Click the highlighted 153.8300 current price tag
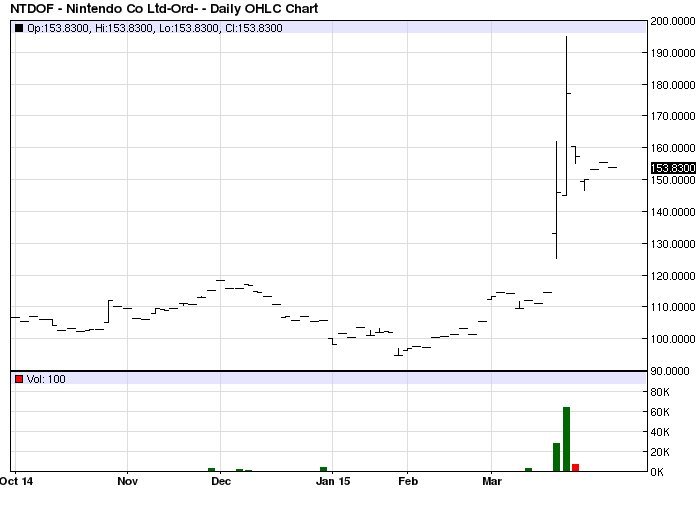The image size is (700, 512). click(x=673, y=168)
